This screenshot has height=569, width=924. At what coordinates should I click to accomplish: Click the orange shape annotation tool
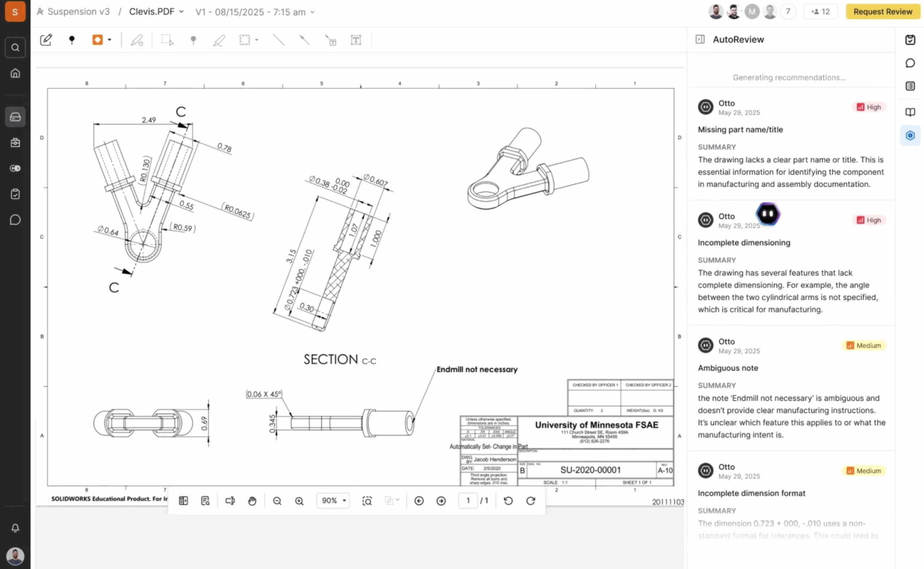[97, 40]
